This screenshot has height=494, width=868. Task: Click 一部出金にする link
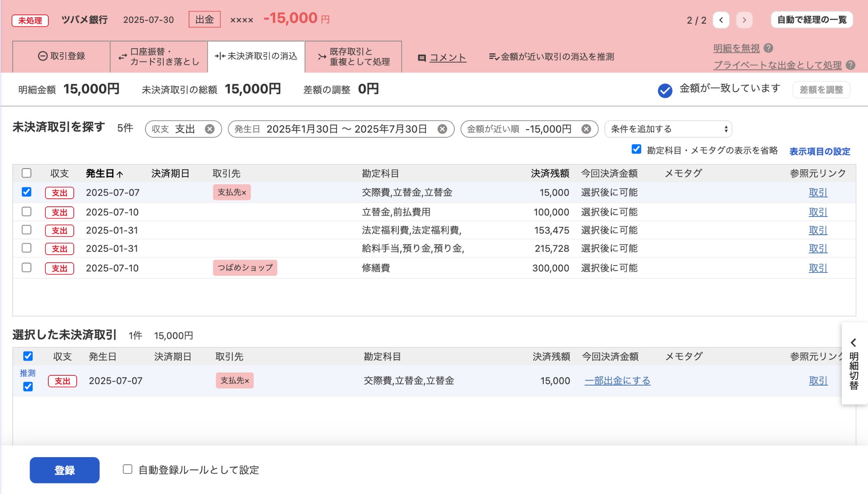618,381
